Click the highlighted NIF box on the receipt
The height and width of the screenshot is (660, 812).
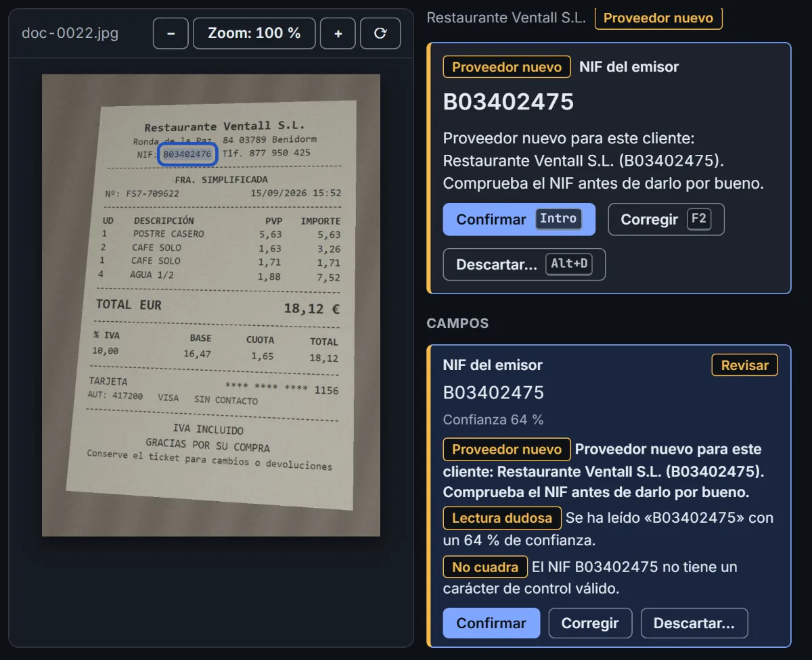[187, 154]
